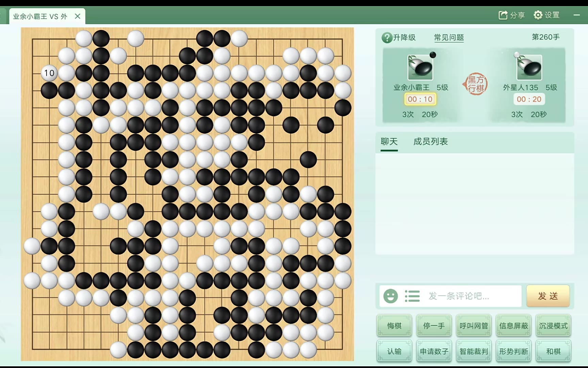
Task: Pass a turn with 停一手
Action: click(x=434, y=326)
